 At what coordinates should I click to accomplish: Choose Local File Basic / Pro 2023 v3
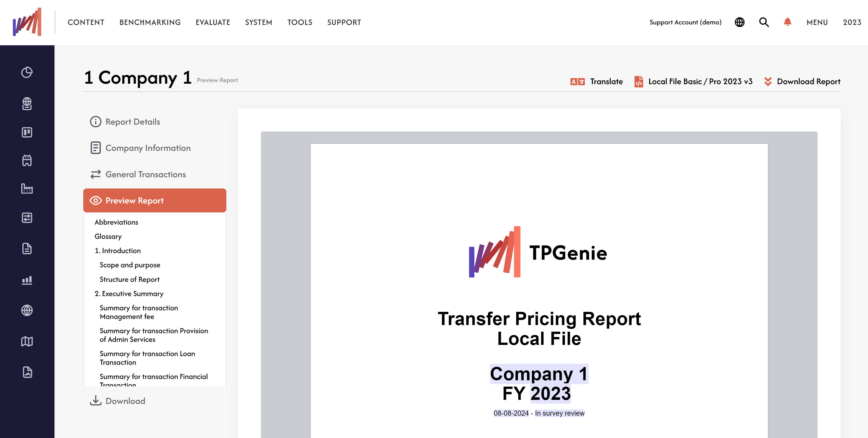click(x=700, y=81)
